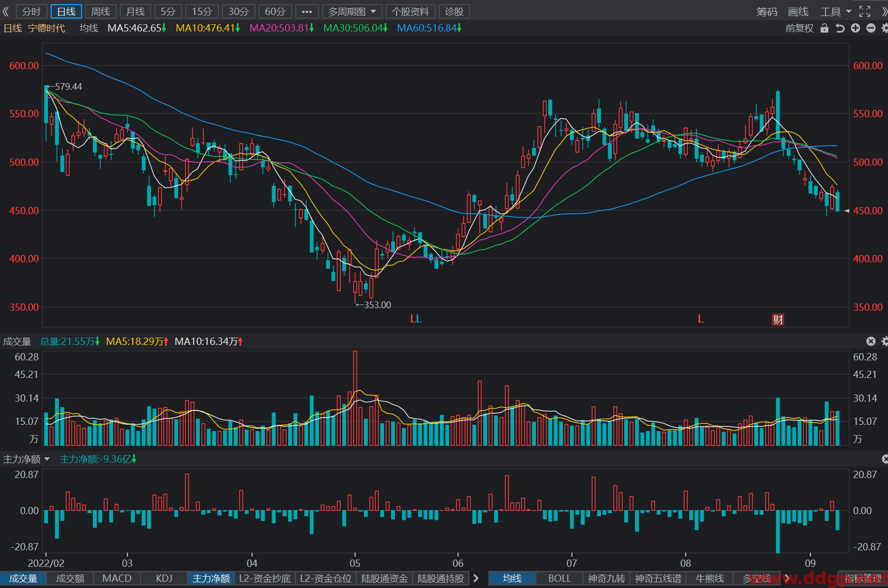This screenshot has height=588, width=888.
Task: Click the undo arrow icon
Action: (840, 28)
